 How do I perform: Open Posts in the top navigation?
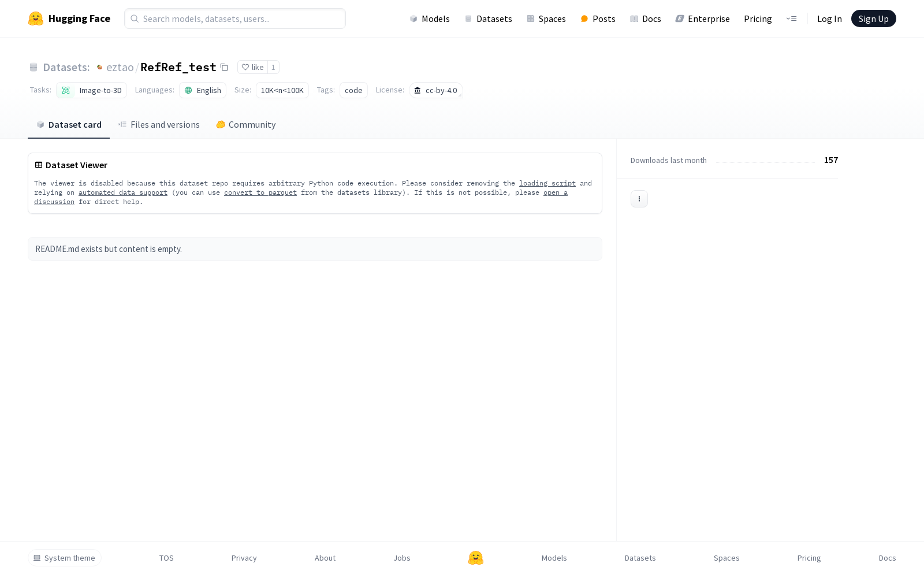tap(598, 18)
